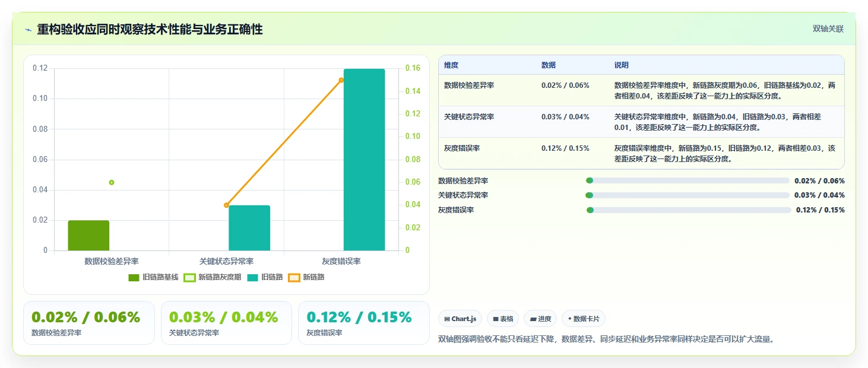Click the 数据 column header
This screenshot has width=868, height=368.
(549, 65)
